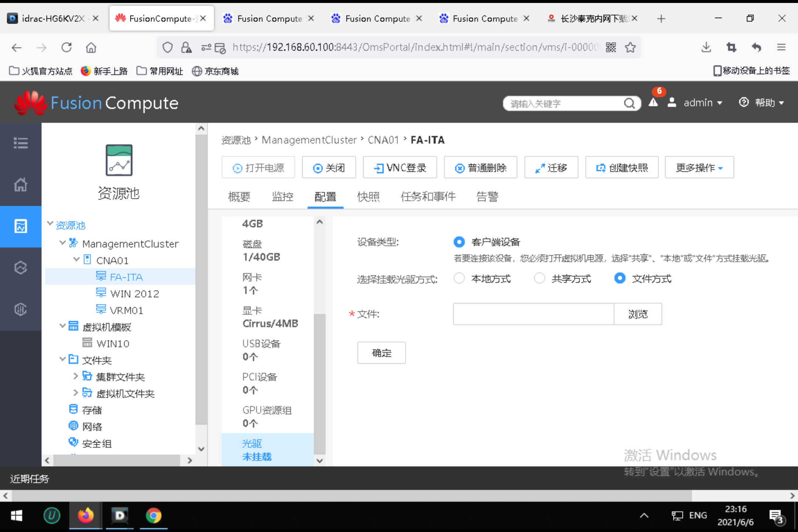Image resolution: width=798 pixels, height=532 pixels.
Task: Open the alarm notifications with badge 6
Action: pyautogui.click(x=653, y=103)
